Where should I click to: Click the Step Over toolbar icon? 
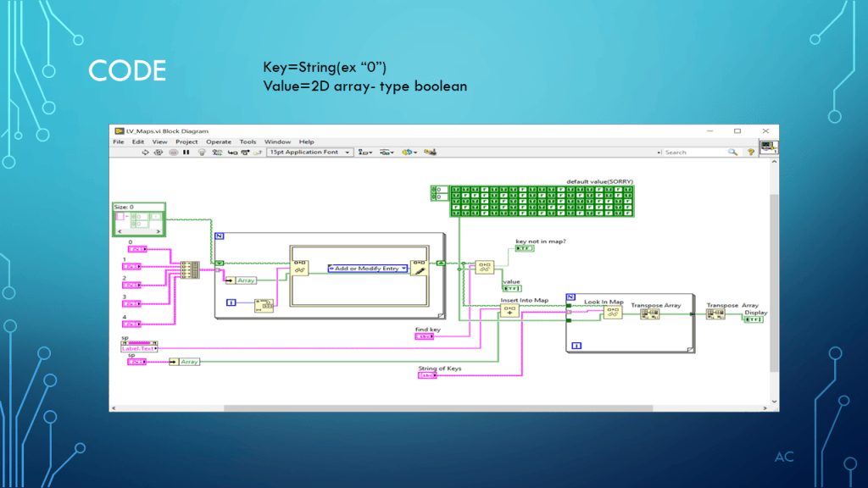point(245,152)
